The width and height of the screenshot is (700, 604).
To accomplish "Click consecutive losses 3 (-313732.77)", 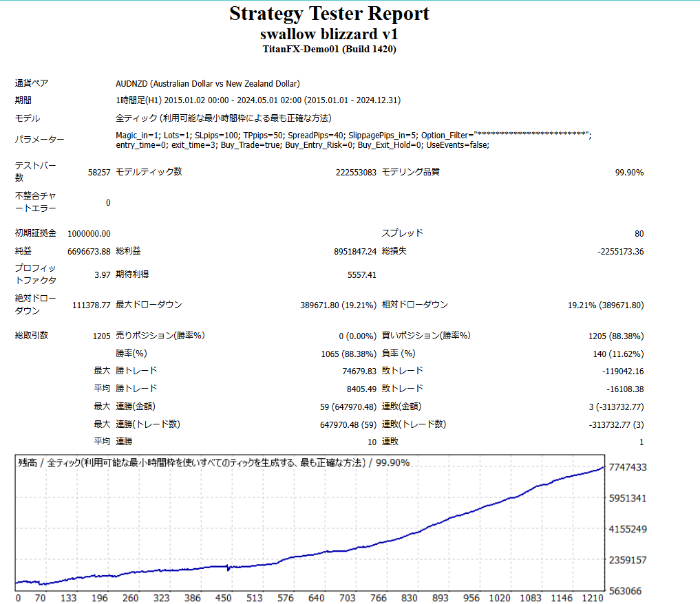I will [x=616, y=407].
